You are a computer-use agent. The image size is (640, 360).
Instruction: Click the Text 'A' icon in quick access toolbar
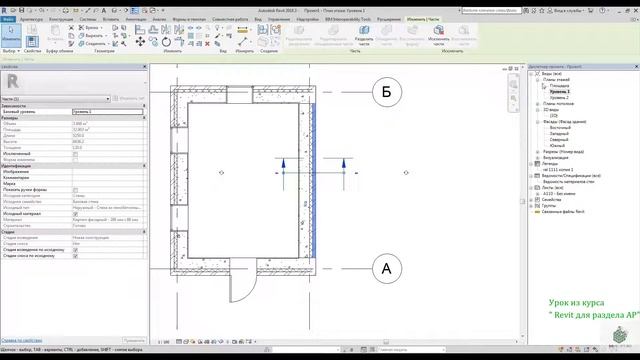click(x=104, y=11)
